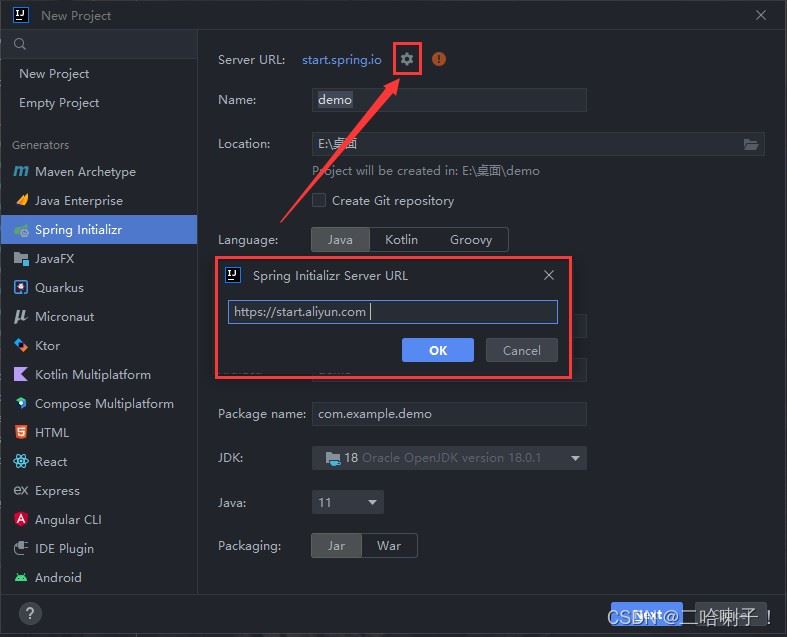Browse Location with folder icon

(x=751, y=145)
